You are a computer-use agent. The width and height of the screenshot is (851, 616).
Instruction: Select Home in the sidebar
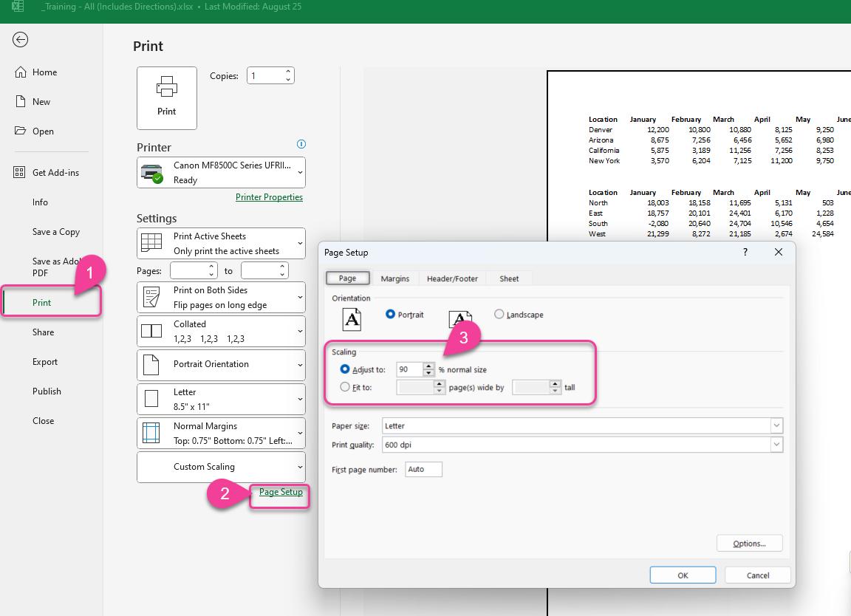coord(46,72)
